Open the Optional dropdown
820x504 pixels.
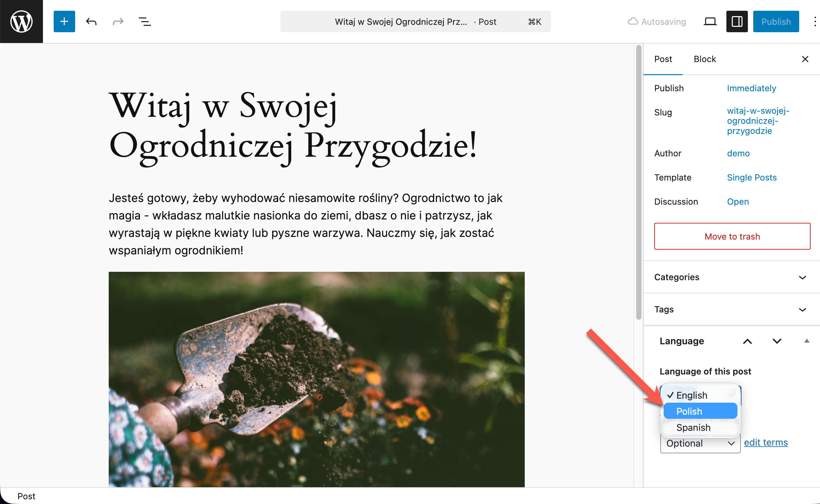[700, 444]
